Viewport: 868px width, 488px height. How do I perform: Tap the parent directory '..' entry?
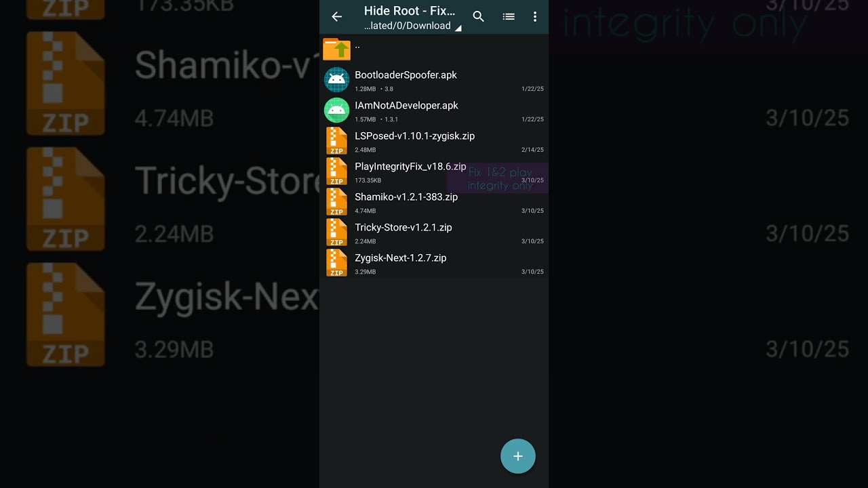(434, 49)
